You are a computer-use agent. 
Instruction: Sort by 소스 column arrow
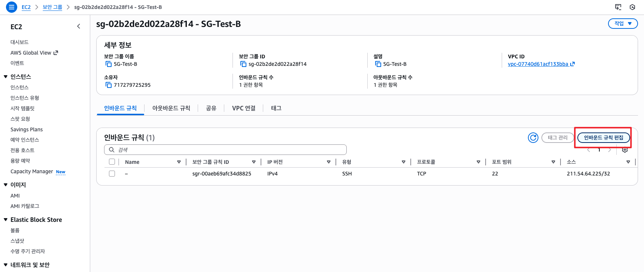pos(628,162)
